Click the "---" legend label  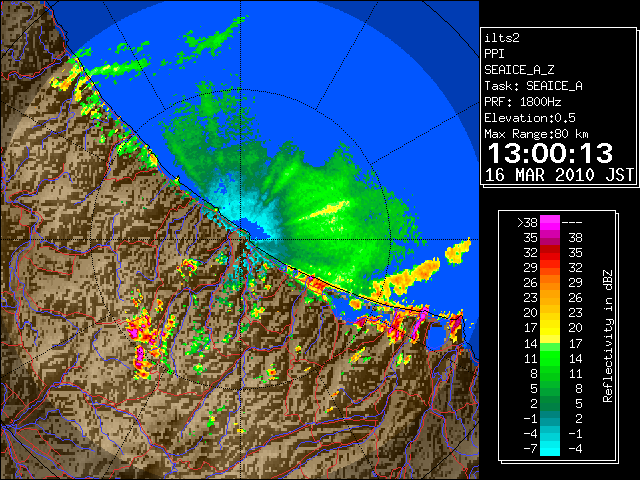point(572,223)
